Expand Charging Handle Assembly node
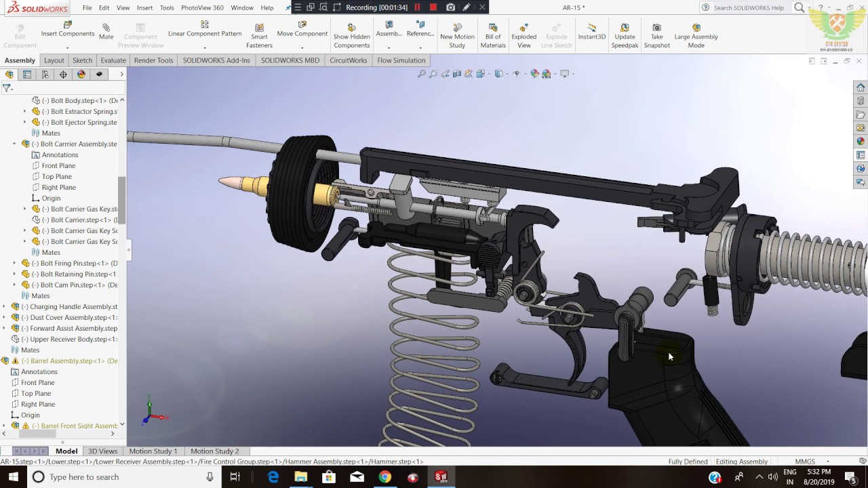Screen dimensions: 868x488 (x=4, y=306)
